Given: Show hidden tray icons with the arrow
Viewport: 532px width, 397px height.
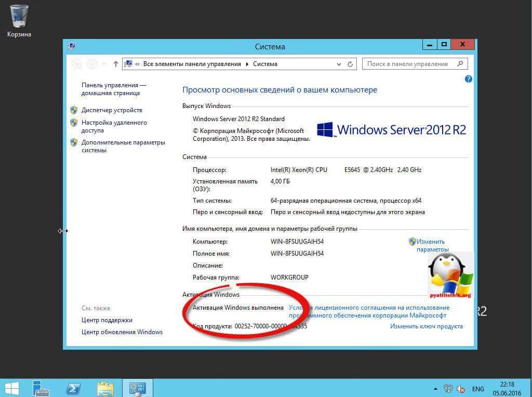Looking at the screenshot, I should [436, 389].
